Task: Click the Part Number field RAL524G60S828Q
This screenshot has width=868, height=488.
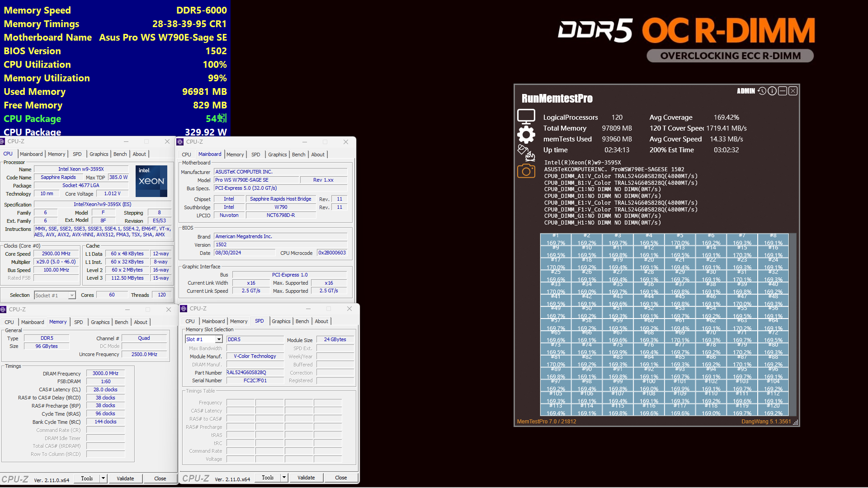Action: point(255,373)
